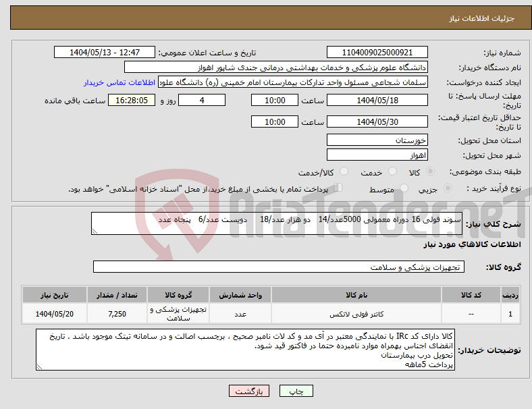This screenshot has width=532, height=409.
Task: Click the row number cell 1
Action: click(x=510, y=314)
